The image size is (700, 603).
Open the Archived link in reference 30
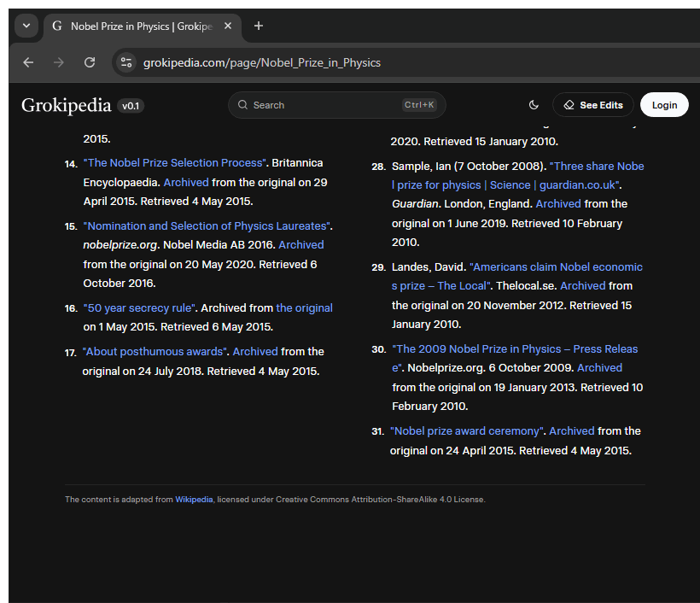(x=599, y=368)
